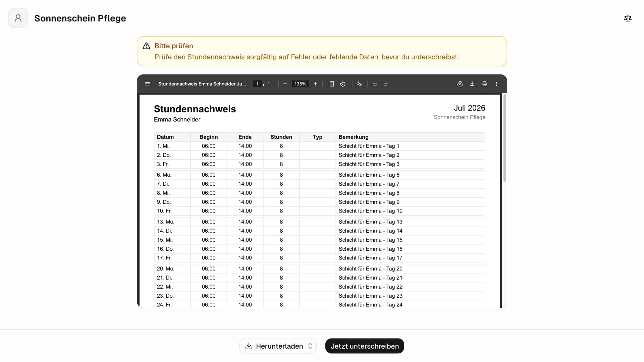644x362 pixels.
Task: Click the Sonnenschein Pflege title
Action: [x=80, y=18]
